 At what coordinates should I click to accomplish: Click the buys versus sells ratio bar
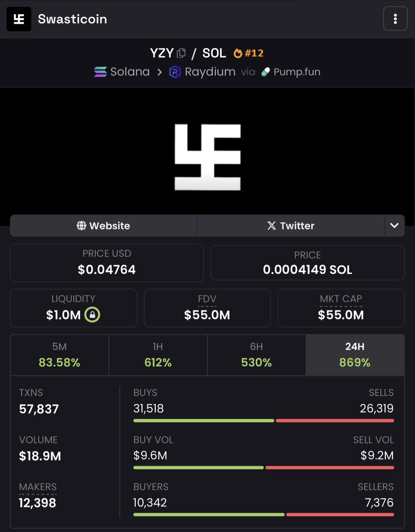264,420
